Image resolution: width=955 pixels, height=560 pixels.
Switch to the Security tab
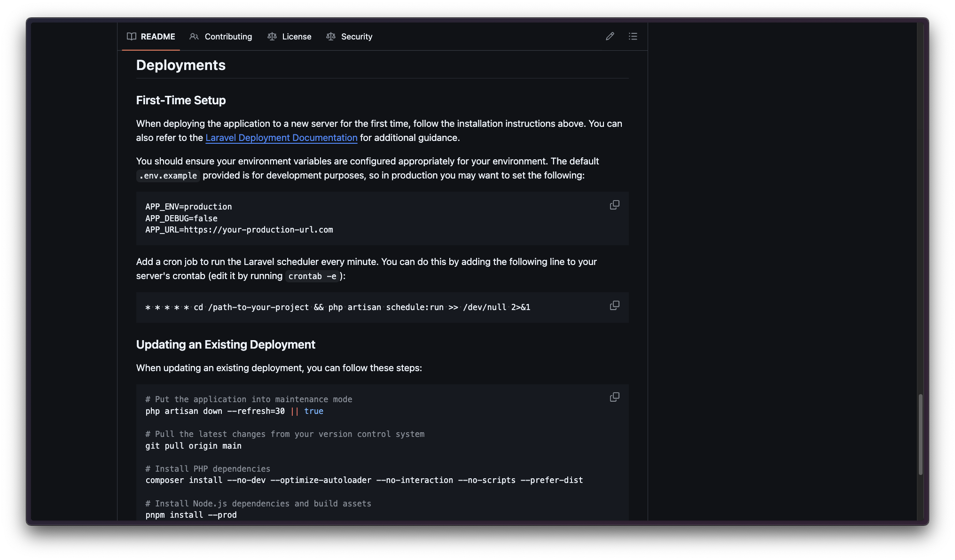coord(349,37)
